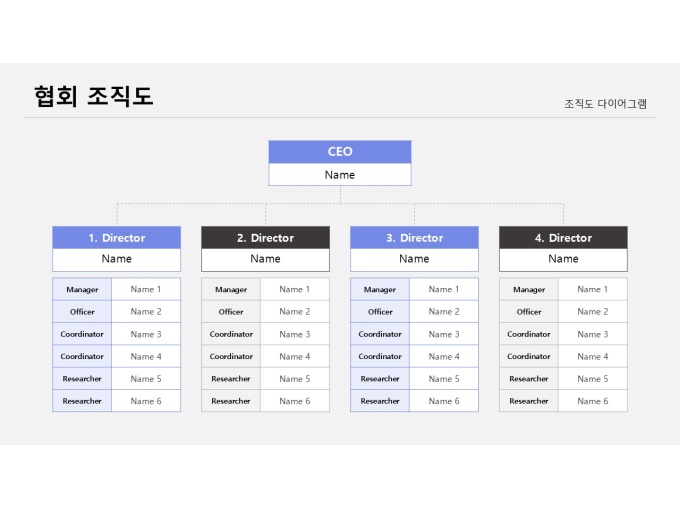Select Officer cell in 2. Director table
Viewport: 680px width, 510px height.
tap(231, 312)
